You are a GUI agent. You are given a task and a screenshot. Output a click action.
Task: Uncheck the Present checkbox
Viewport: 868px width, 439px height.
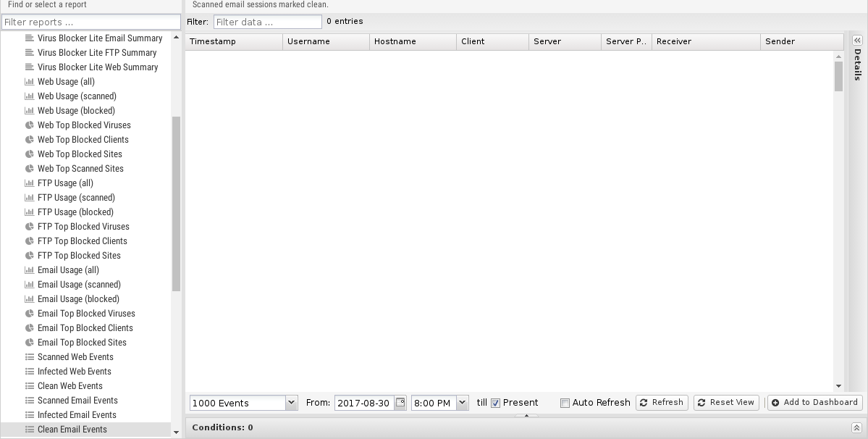click(496, 403)
